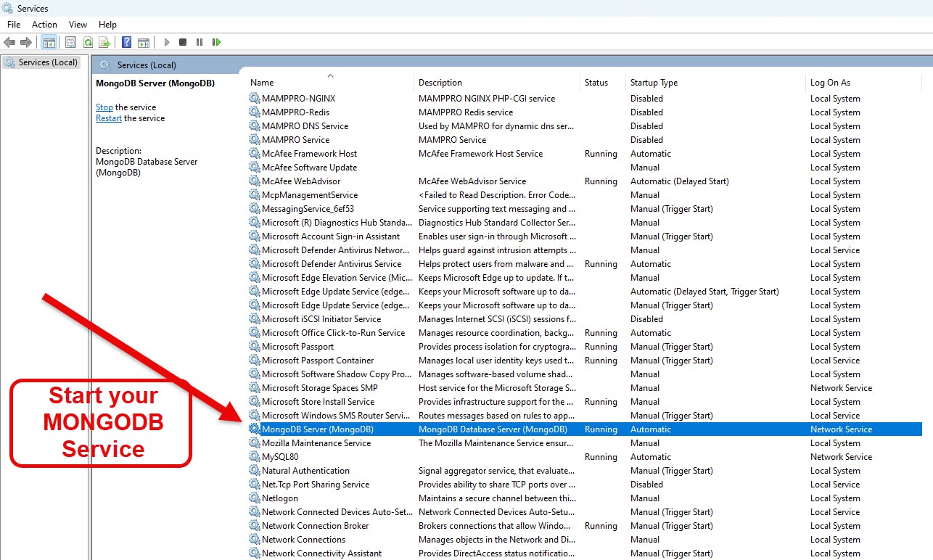Toggle Show/Hide Action Pane toolbar icon
Image resolution: width=933 pixels, height=560 pixels.
144,43
